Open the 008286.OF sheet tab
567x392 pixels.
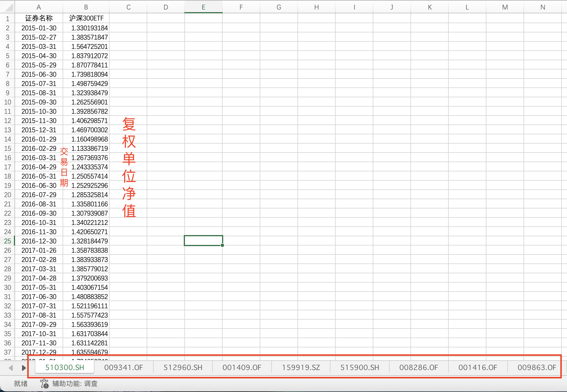[419, 368]
